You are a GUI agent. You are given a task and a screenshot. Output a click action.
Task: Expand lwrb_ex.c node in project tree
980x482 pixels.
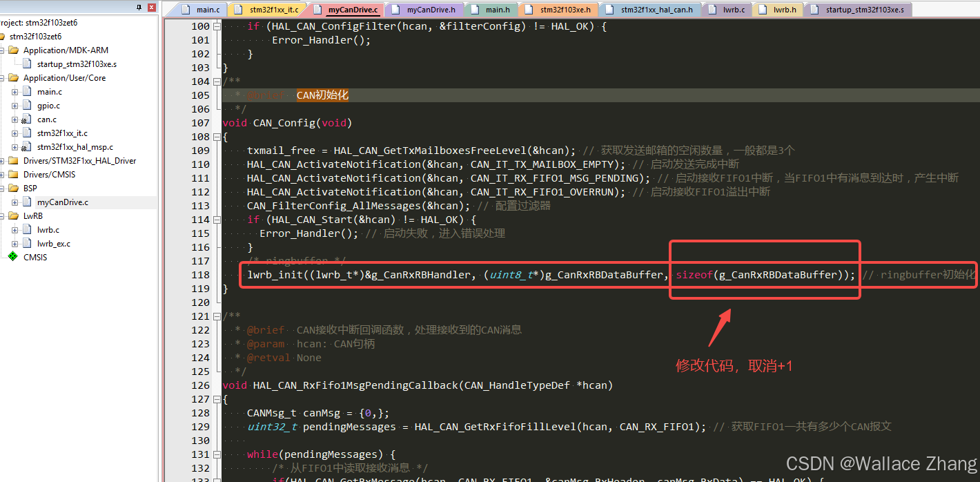(14, 244)
